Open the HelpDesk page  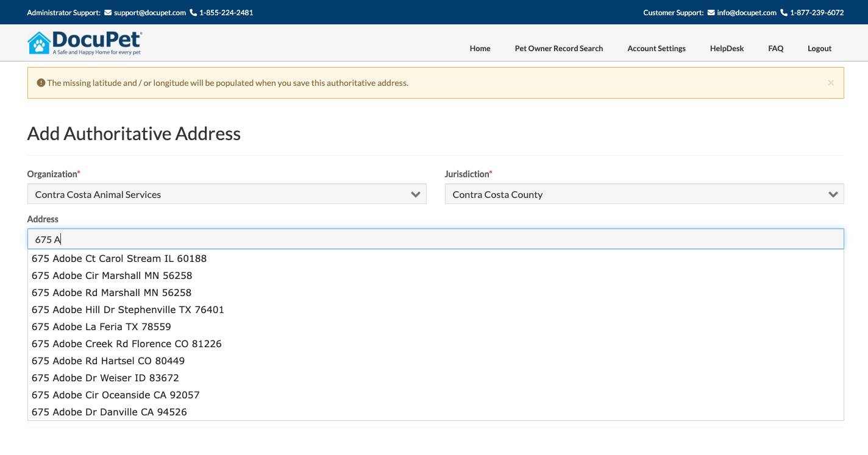tap(727, 49)
